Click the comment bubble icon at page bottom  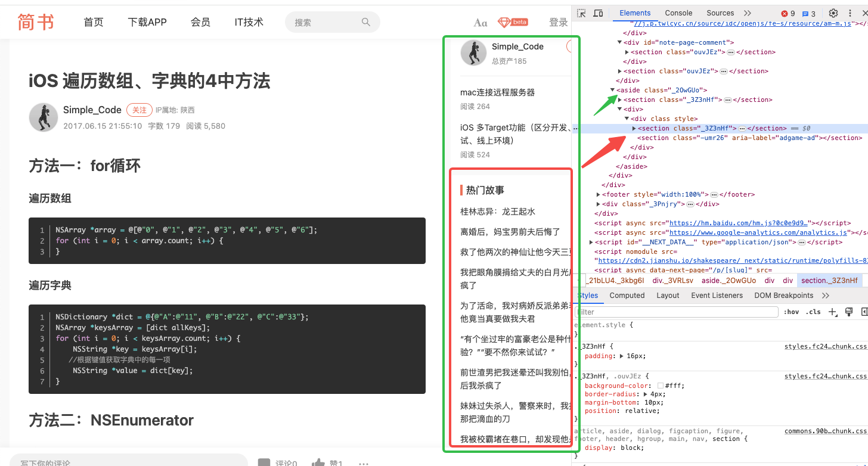(x=263, y=463)
